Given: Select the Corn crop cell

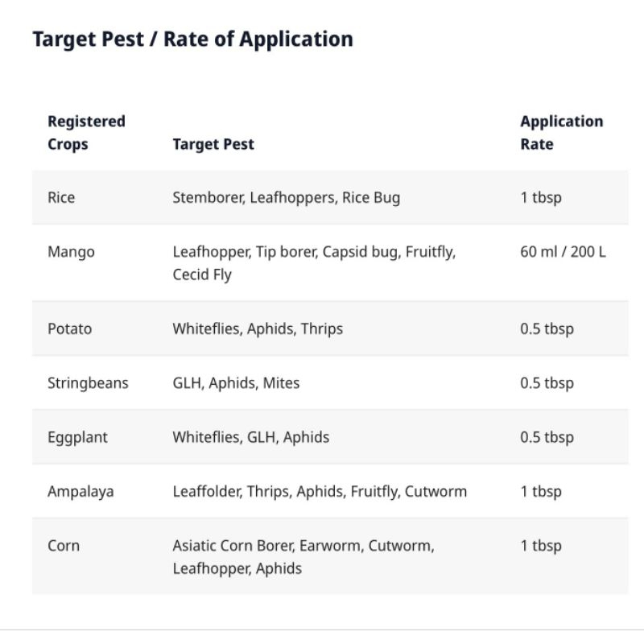Looking at the screenshot, I should click(x=64, y=546).
